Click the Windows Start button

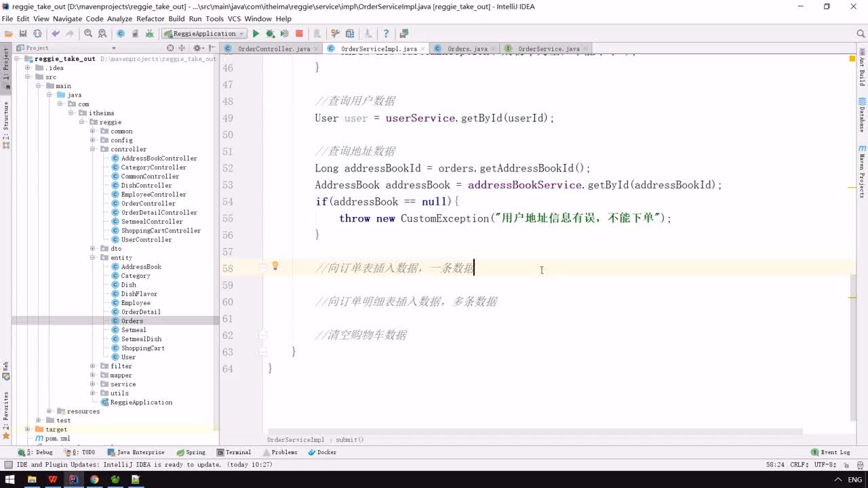[x=10, y=479]
